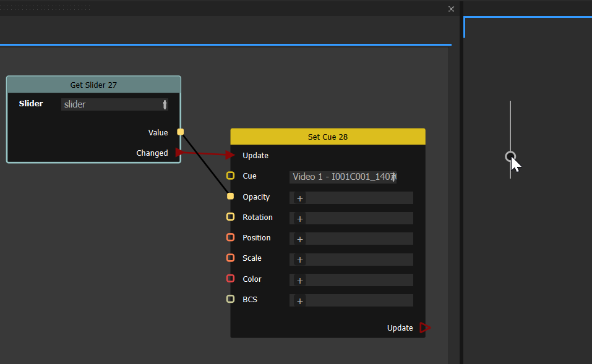Expand the Opacity plus field

coord(300,198)
